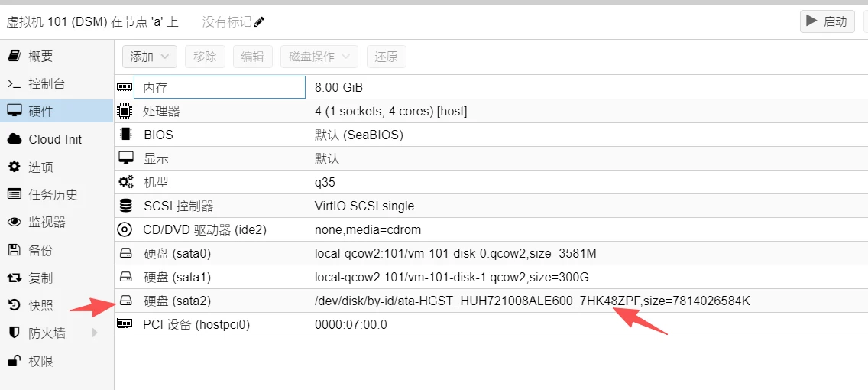Click the pencil icon to edit tags
The height and width of the screenshot is (390, 868).
point(259,22)
